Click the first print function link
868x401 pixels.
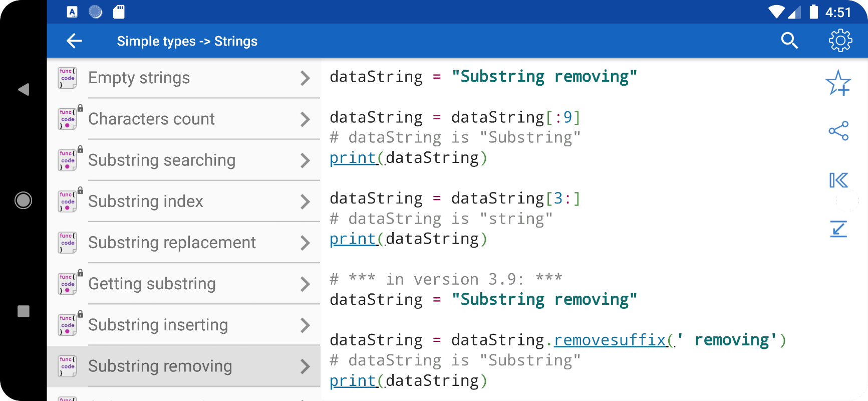pyautogui.click(x=353, y=158)
